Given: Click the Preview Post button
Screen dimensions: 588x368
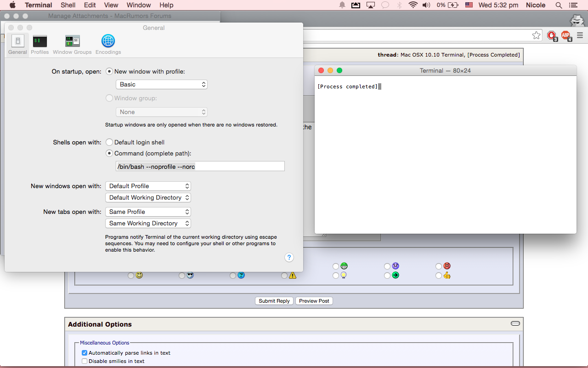Looking at the screenshot, I should tap(314, 301).
